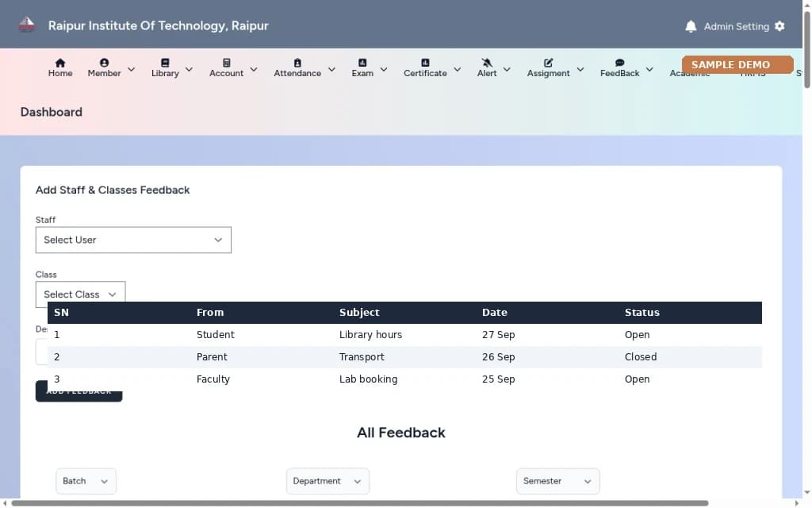Screen dimensions: 812x508
Task: Click the vertical scrollbar thumb
Action: [806, 50]
